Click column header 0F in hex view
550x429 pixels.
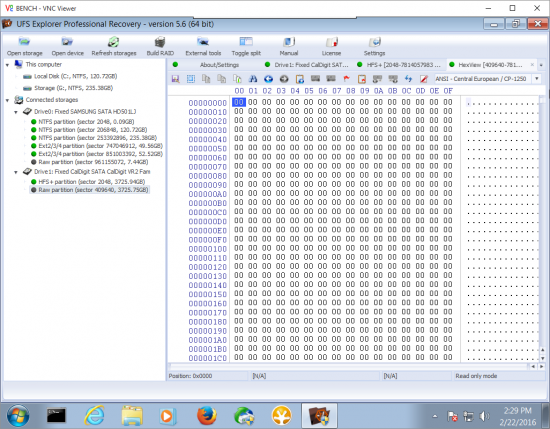point(448,91)
